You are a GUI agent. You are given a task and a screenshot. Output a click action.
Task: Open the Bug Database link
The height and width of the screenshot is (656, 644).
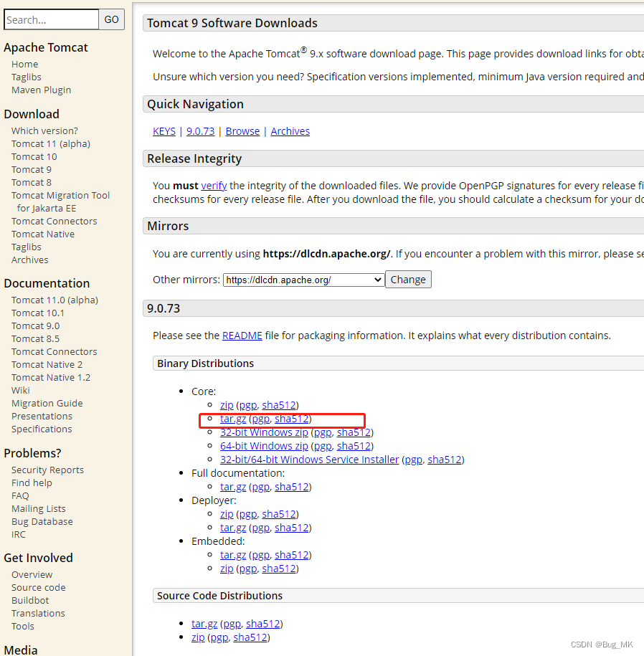pos(42,522)
